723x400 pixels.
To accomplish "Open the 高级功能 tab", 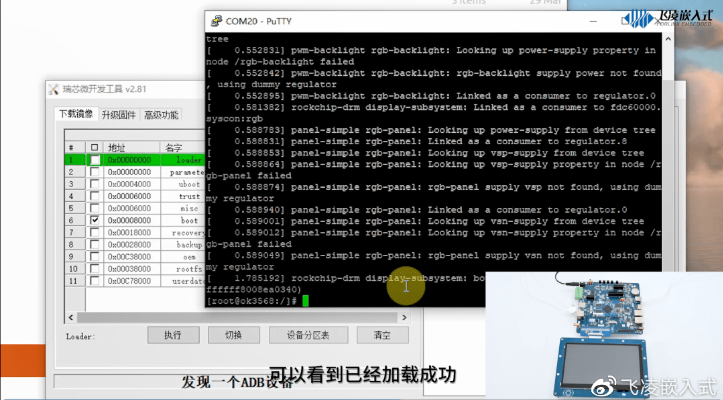I will click(161, 114).
